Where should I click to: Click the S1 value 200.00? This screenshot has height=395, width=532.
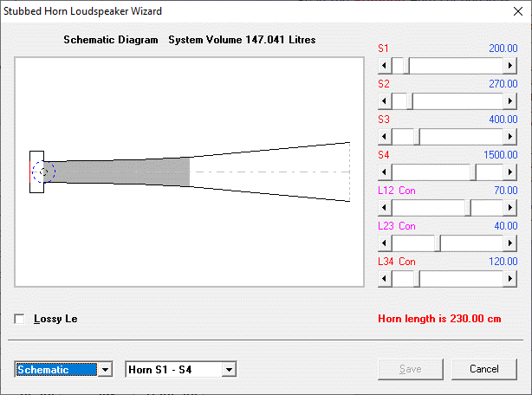tap(503, 49)
